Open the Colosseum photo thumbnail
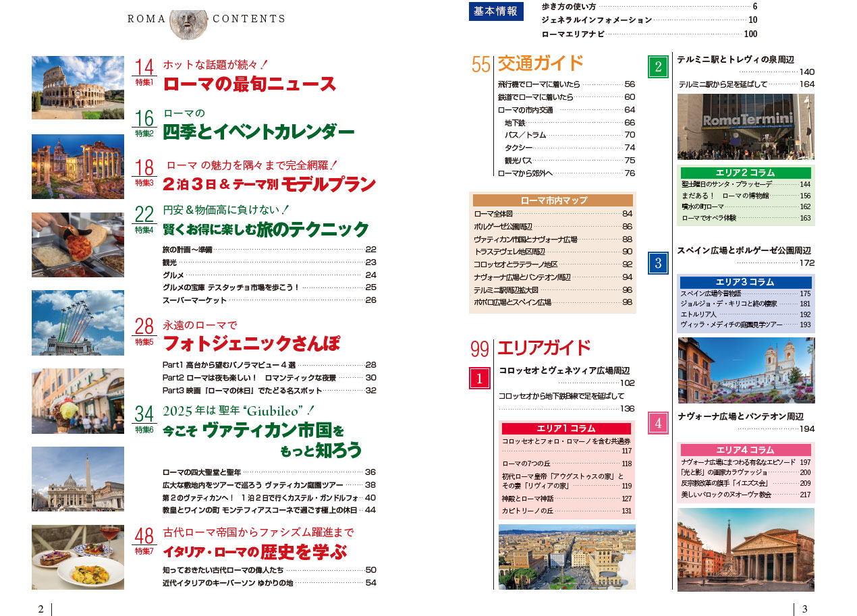The width and height of the screenshot is (857, 616). click(x=78, y=88)
